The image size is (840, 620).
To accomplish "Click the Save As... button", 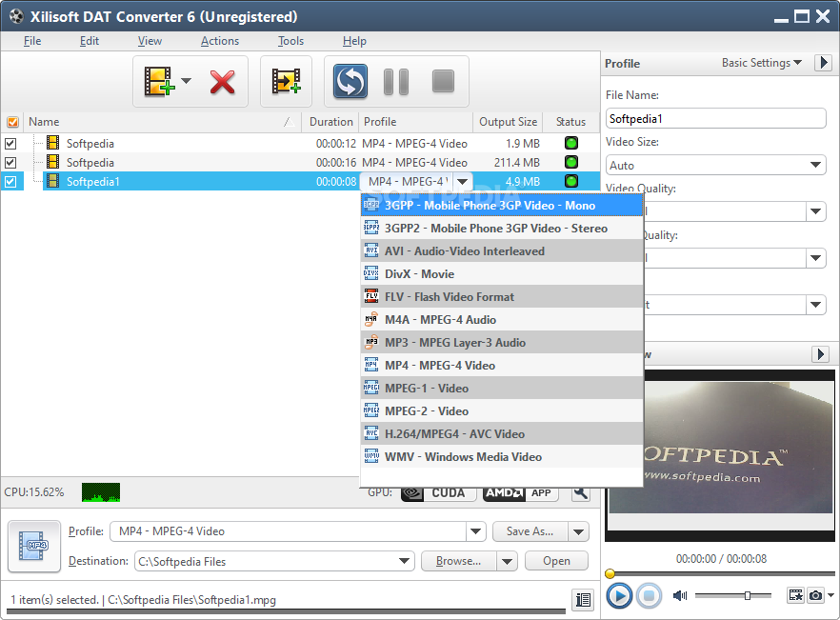I will point(530,531).
